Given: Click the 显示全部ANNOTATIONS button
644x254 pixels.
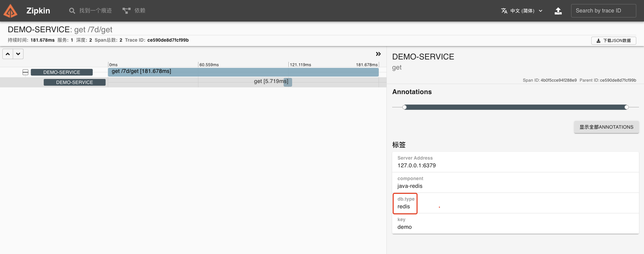Looking at the screenshot, I should coord(606,127).
